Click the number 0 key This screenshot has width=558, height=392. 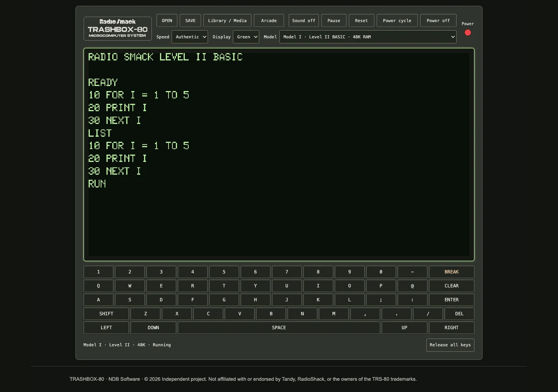381,272
